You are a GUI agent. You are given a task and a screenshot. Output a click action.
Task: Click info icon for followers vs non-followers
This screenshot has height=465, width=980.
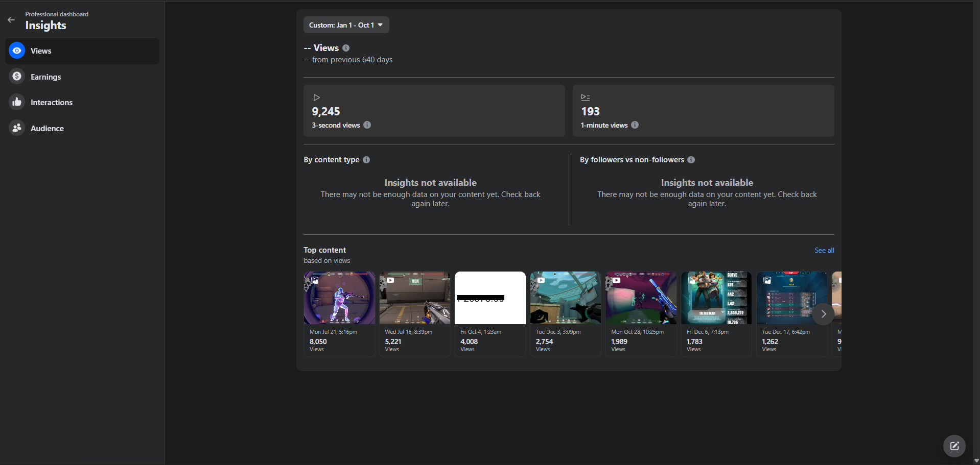coord(691,160)
